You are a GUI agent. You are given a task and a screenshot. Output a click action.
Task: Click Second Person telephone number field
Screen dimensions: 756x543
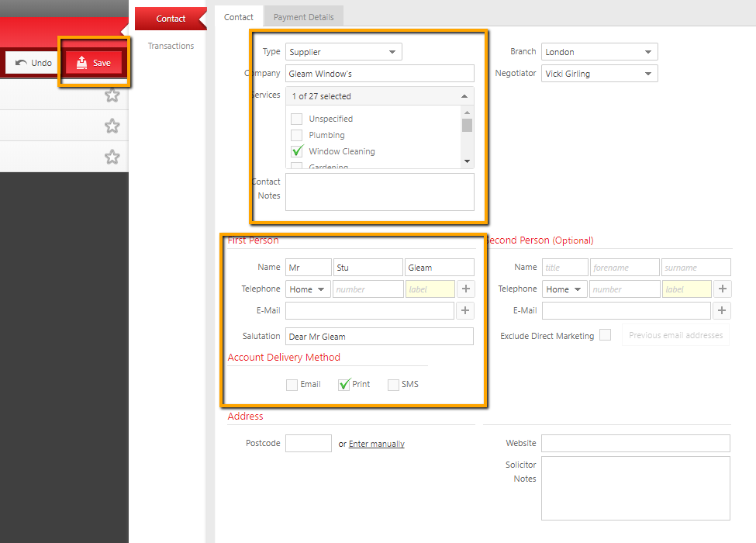(x=625, y=289)
